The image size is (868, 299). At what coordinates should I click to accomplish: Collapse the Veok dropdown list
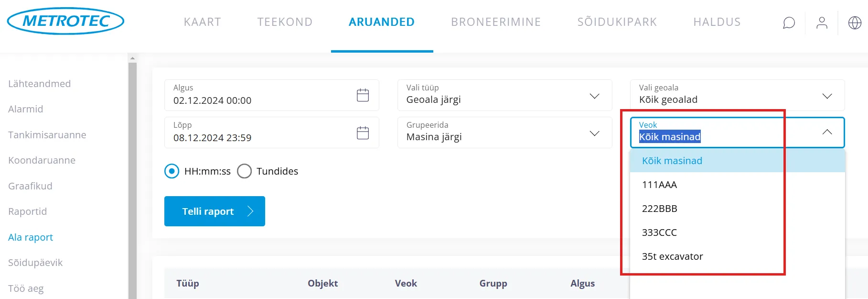[827, 132]
